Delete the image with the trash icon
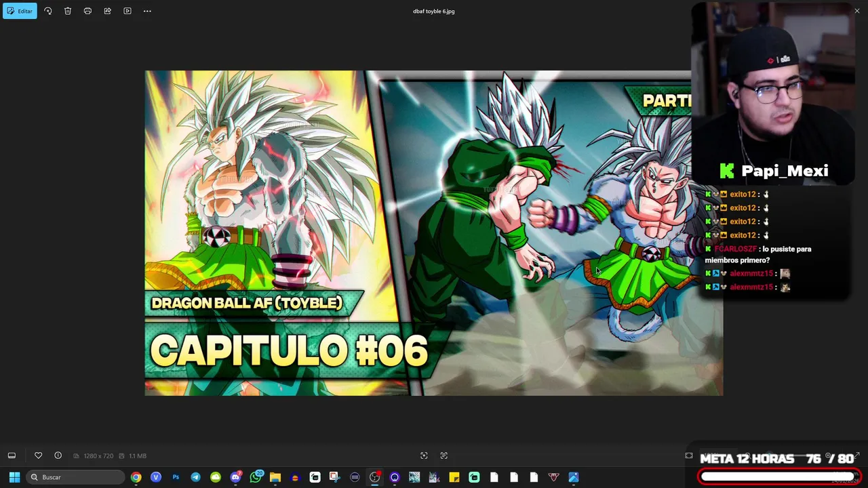 [68, 11]
